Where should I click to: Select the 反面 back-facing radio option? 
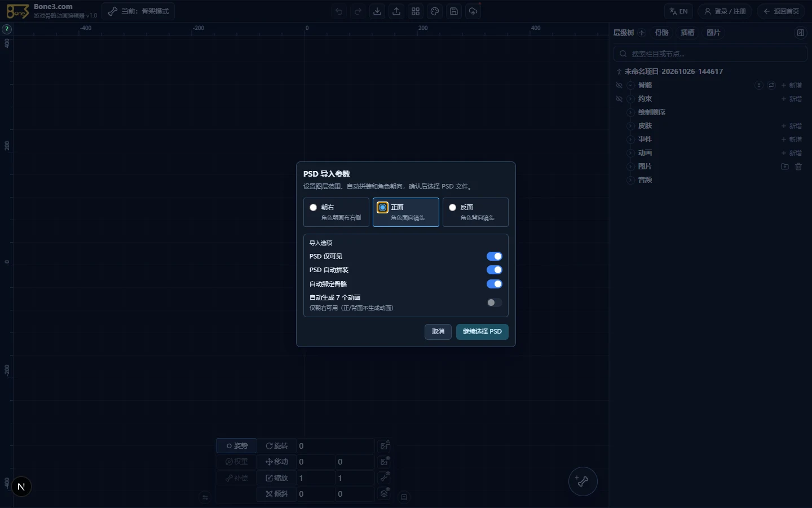point(475,212)
